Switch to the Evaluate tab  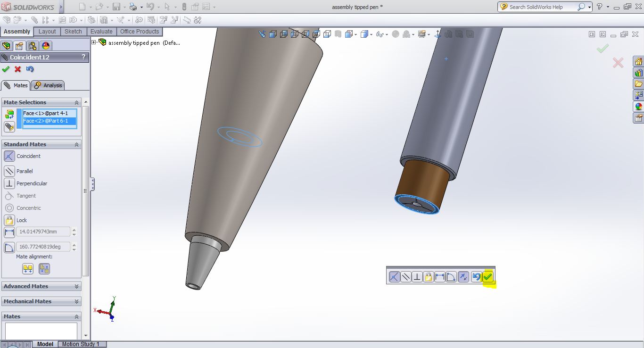coord(101,32)
